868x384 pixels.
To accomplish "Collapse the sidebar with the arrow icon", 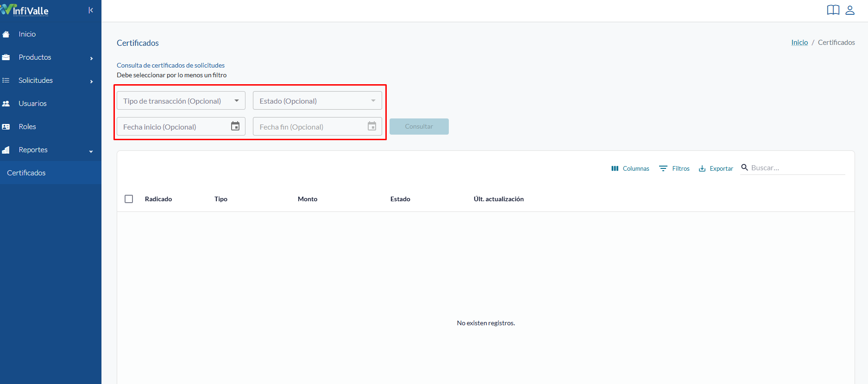I will coord(91,10).
